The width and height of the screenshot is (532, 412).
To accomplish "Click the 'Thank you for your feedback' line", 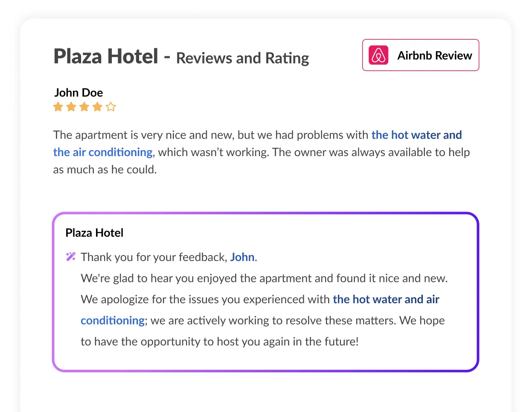I will click(169, 257).
